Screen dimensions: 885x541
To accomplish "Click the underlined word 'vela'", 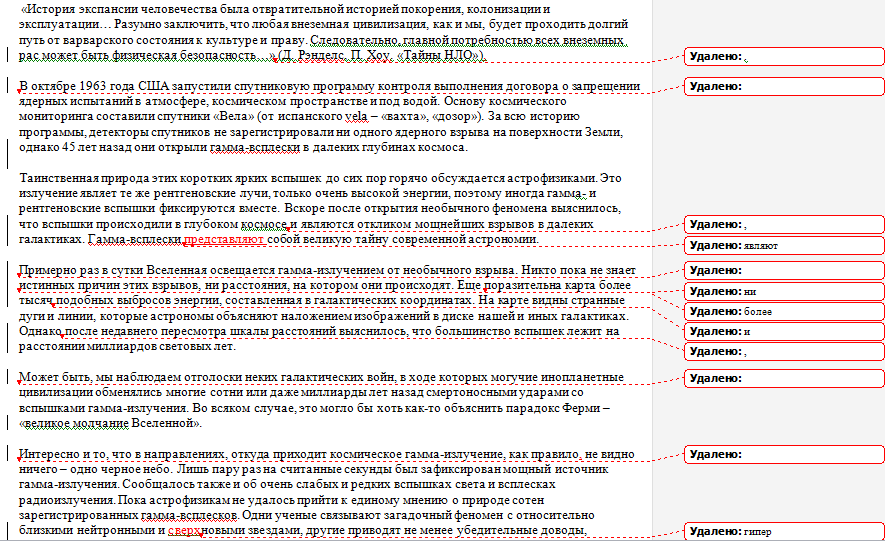I will pos(356,117).
